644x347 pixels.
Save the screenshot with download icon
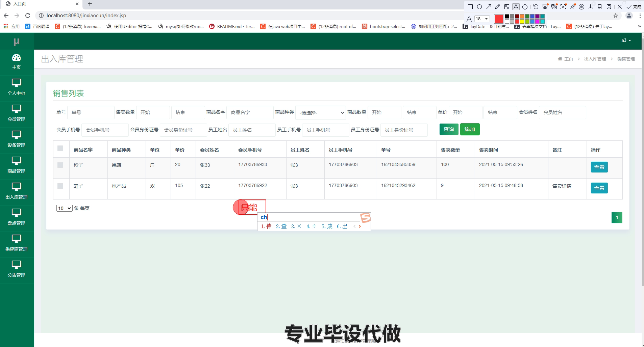click(x=591, y=7)
